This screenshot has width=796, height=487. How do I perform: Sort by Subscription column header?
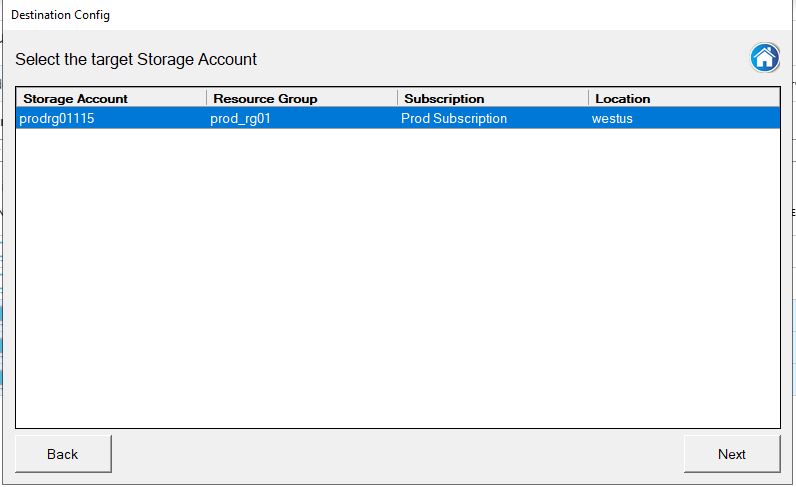[x=493, y=98]
